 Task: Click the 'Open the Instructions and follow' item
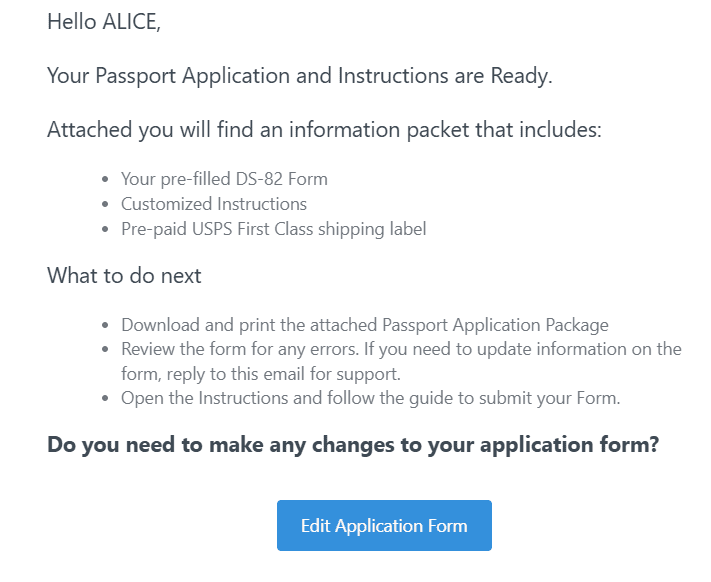[x=370, y=398]
